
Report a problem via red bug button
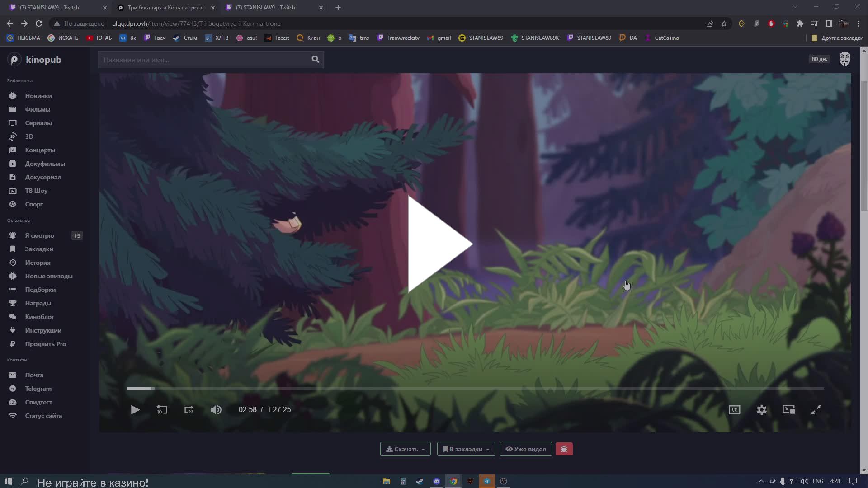[x=564, y=449]
